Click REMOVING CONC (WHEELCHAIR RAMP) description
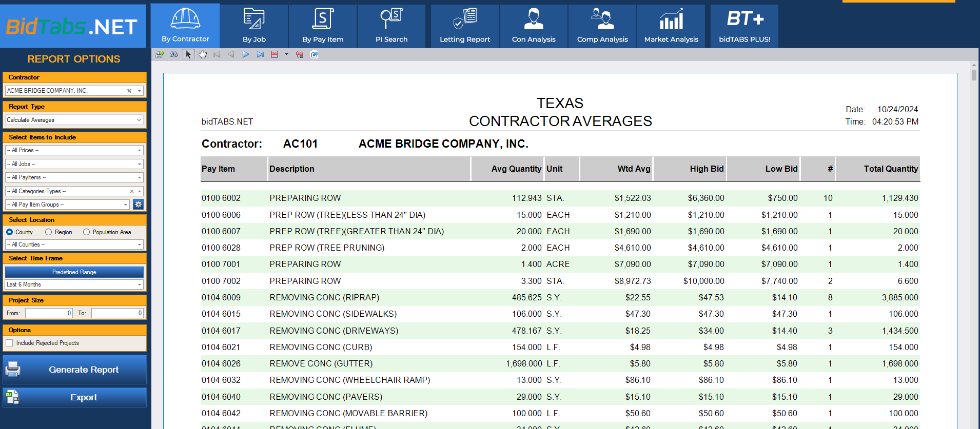 (x=350, y=380)
